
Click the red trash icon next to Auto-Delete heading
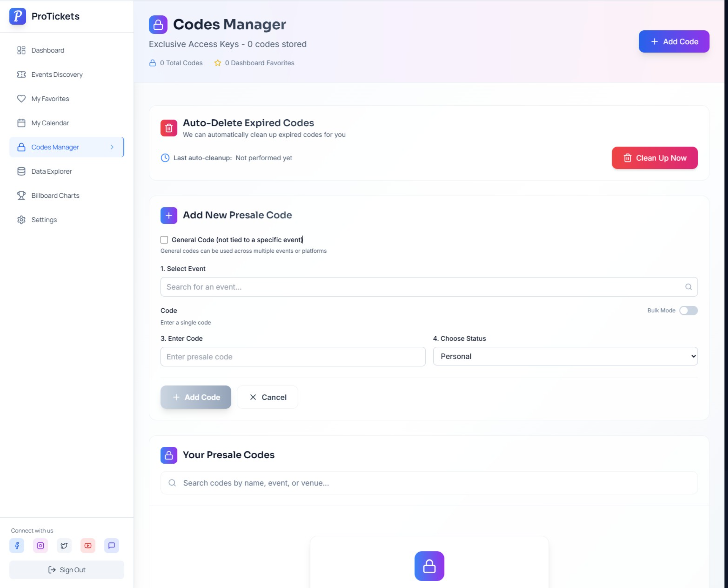pos(169,128)
